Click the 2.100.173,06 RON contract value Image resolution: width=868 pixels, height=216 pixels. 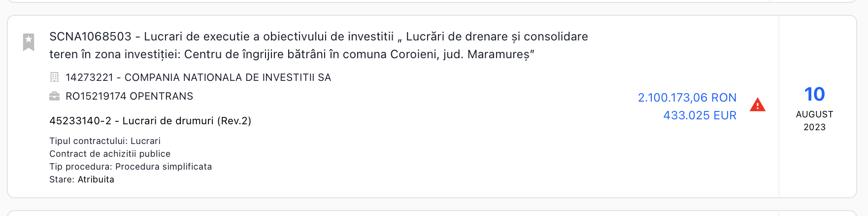(x=687, y=98)
